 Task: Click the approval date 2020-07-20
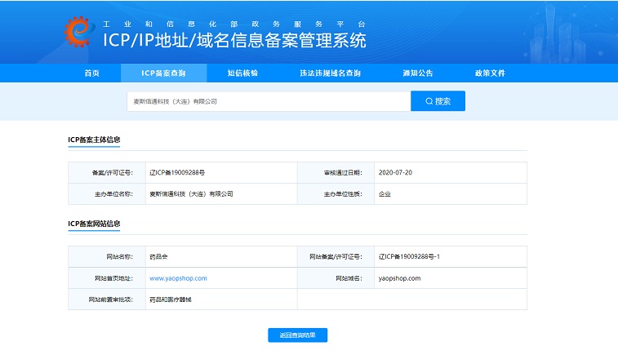[x=395, y=173]
